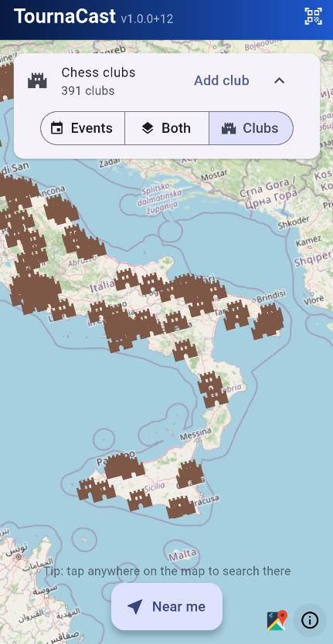333x644 pixels.
Task: Click the TournaCast app title
Action: pyautogui.click(x=65, y=16)
